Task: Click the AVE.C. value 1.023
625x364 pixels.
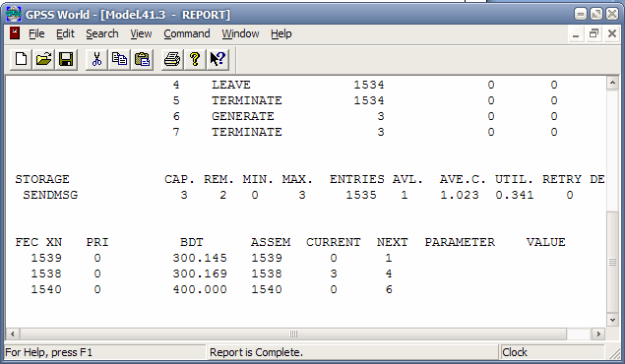Action: pos(460,195)
